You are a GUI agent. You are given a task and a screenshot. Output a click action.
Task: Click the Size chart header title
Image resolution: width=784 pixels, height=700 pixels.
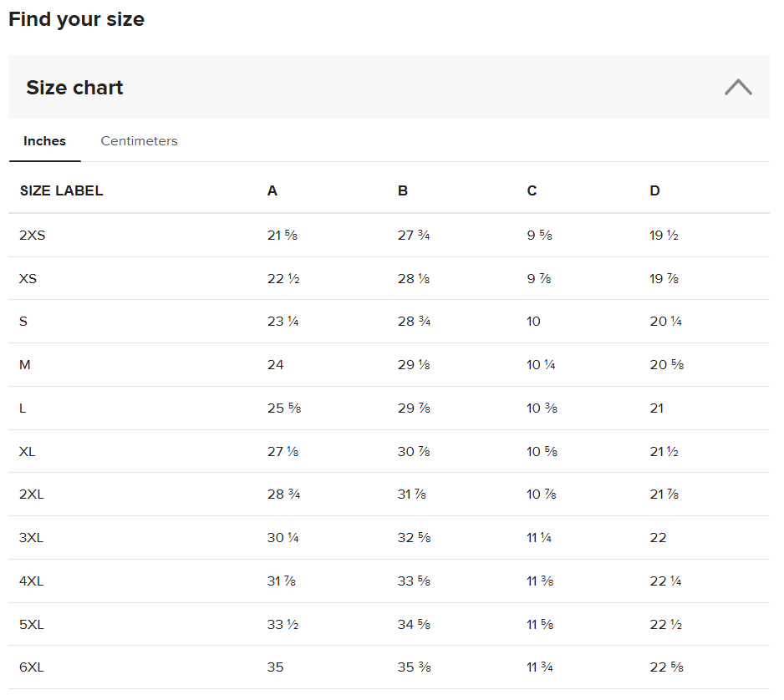[x=74, y=88]
